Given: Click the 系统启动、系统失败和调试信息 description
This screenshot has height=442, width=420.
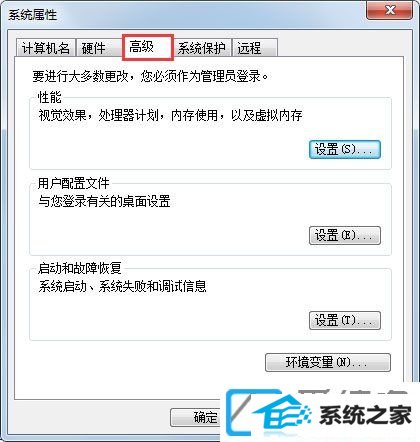Looking at the screenshot, I should [122, 286].
